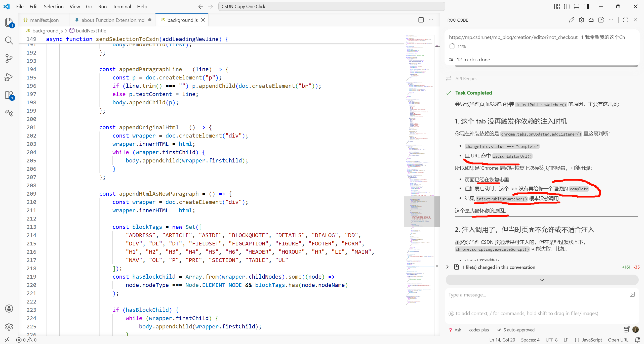
Task: Toggle the bottom panel visibility
Action: tap(577, 7)
